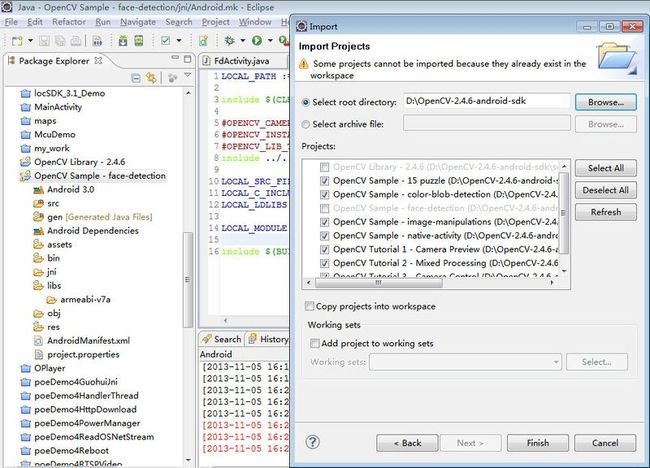The height and width of the screenshot is (468, 650).
Task: Open the Working sets combo box
Action: click(465, 362)
